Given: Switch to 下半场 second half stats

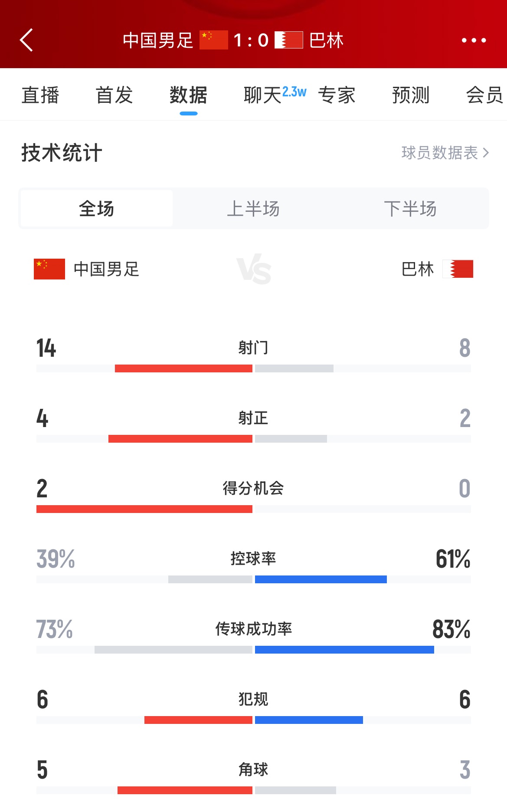Looking at the screenshot, I should (410, 209).
